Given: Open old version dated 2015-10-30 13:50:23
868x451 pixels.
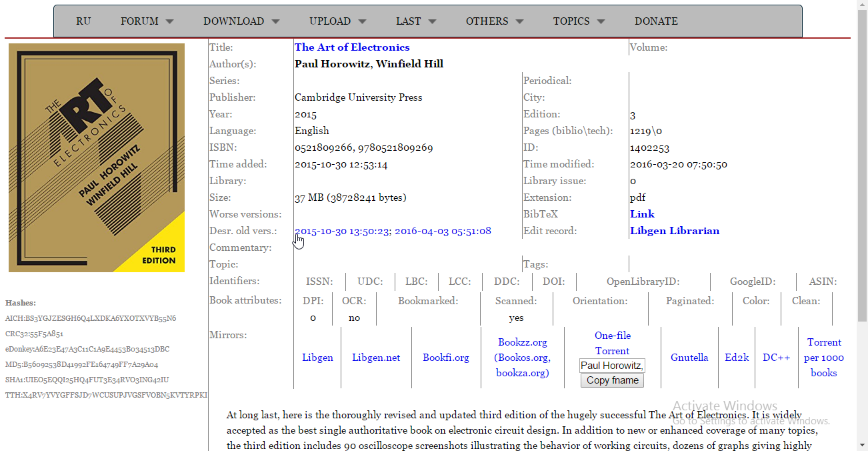Looking at the screenshot, I should [x=342, y=231].
